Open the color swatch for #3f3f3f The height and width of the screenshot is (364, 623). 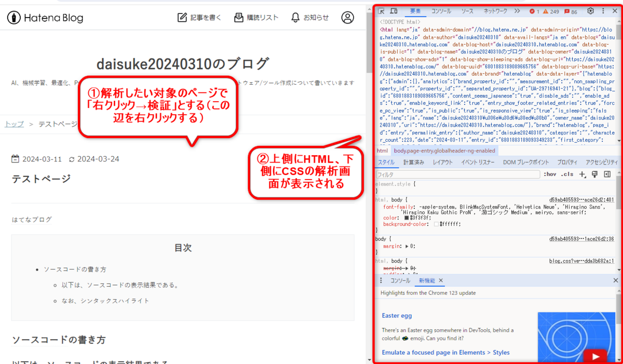tap(407, 218)
